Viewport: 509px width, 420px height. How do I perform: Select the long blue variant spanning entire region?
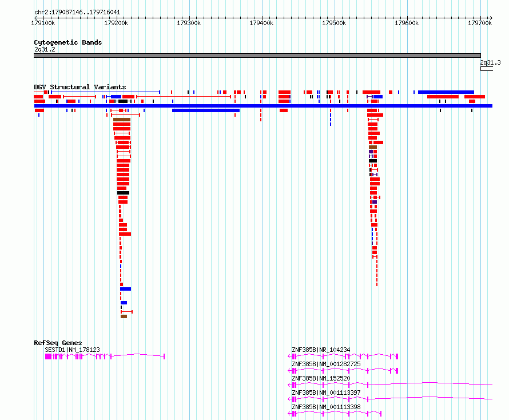[x=263, y=106]
